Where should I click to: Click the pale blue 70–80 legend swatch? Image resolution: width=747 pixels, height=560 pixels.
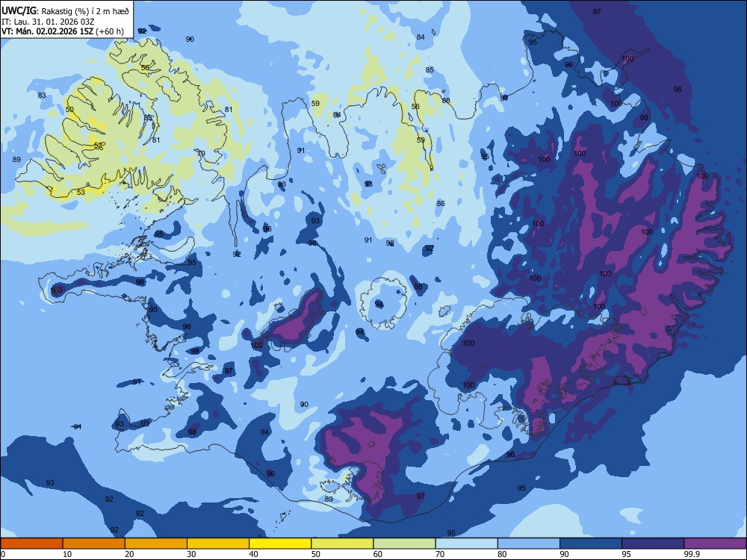click(x=466, y=544)
